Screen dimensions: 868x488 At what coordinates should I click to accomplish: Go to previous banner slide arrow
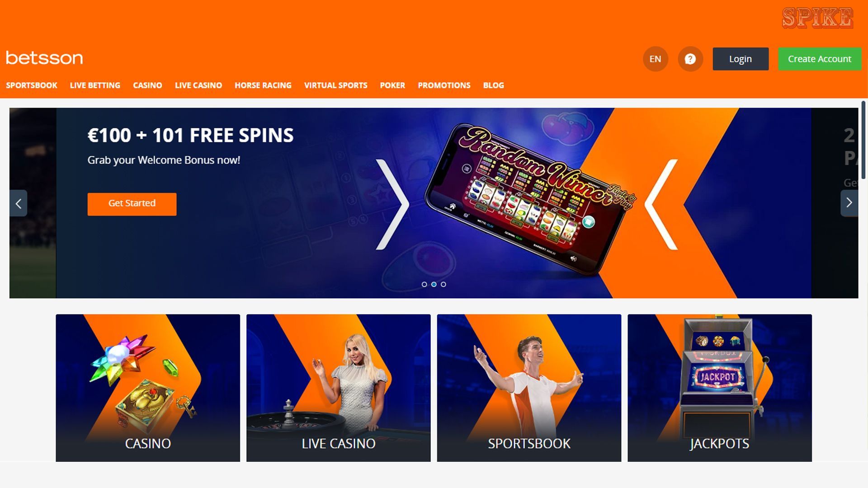(x=18, y=203)
